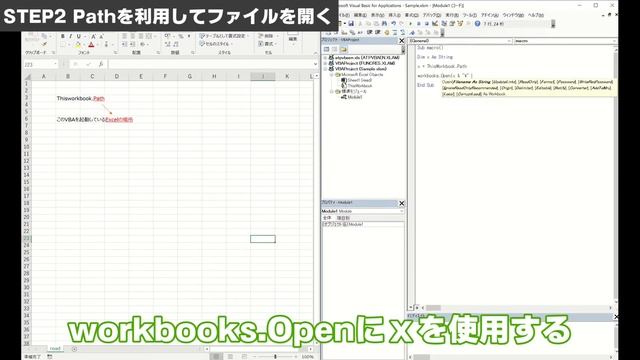Open the Name Box dropdown
640x360 pixels.
55,64
